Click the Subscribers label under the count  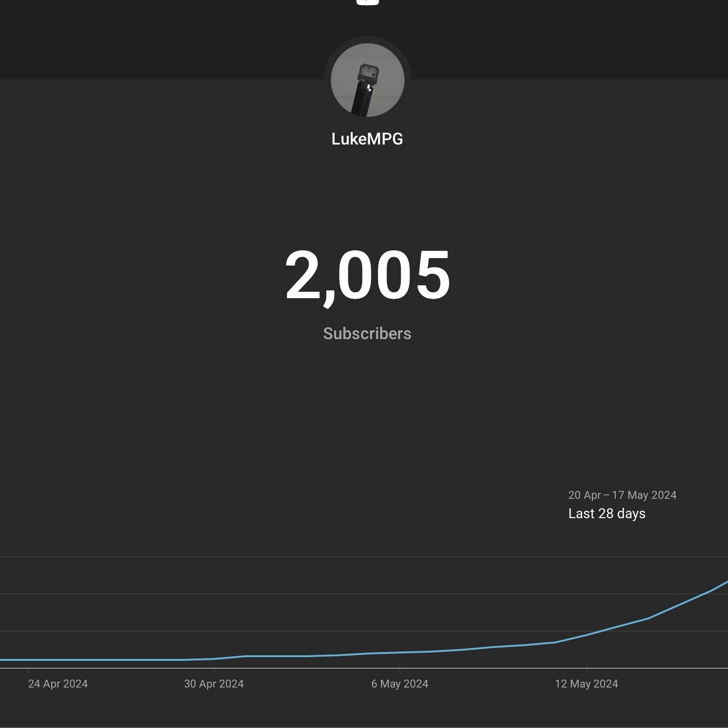[x=367, y=334]
